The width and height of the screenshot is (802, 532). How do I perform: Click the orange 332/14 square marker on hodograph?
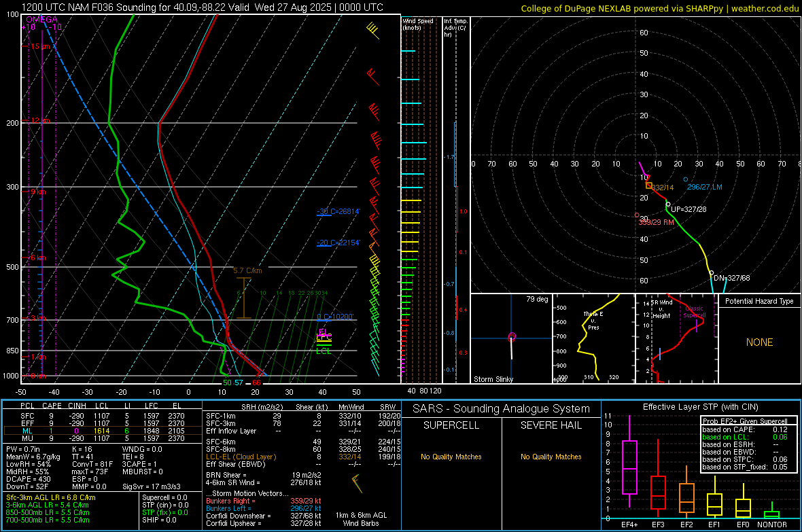648,185
